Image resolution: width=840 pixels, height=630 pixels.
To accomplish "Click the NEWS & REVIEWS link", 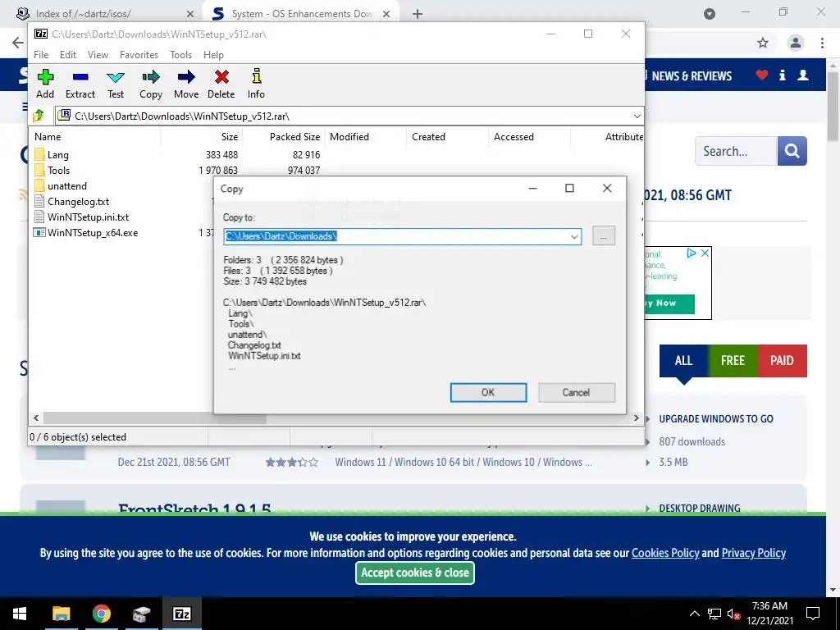I will click(x=692, y=76).
